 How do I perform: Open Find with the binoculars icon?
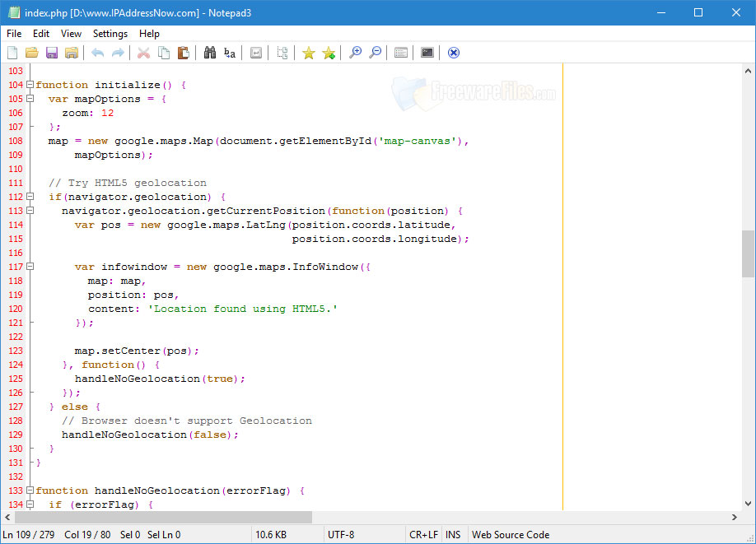coord(210,53)
